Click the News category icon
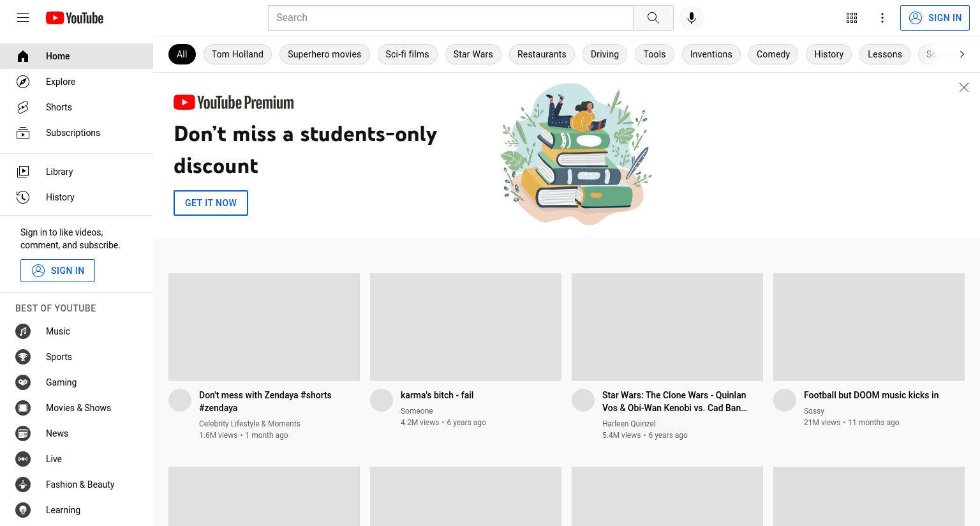Screen dimensions: 980x526 [23, 433]
